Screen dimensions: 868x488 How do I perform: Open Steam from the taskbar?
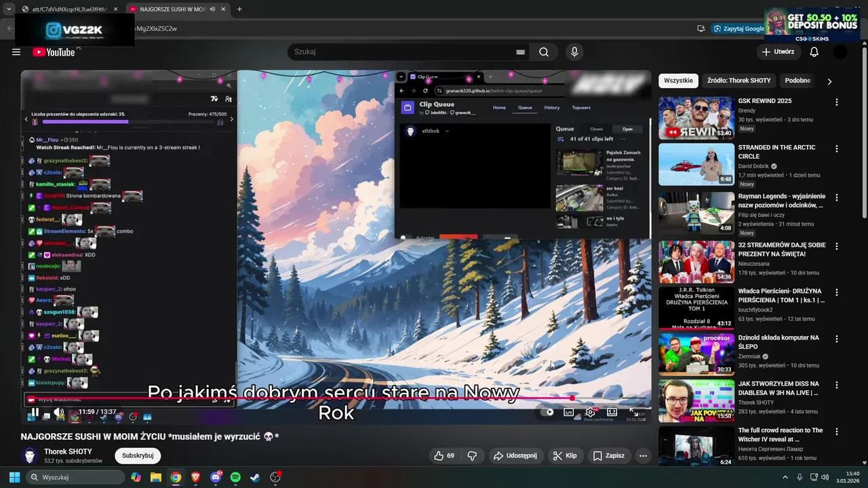coord(255,477)
